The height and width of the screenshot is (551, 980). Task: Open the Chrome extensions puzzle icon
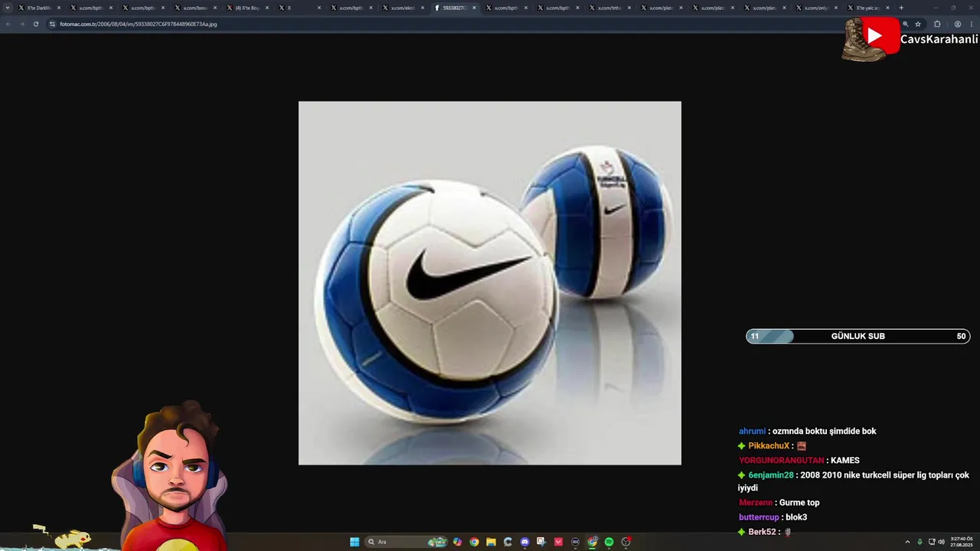tap(937, 24)
